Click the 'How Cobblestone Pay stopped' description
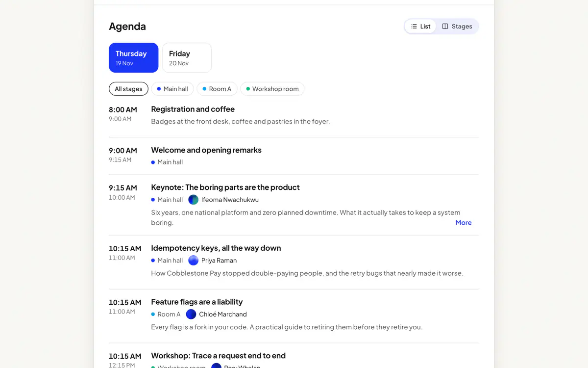Screen dimensions: 588x368 click(307, 273)
